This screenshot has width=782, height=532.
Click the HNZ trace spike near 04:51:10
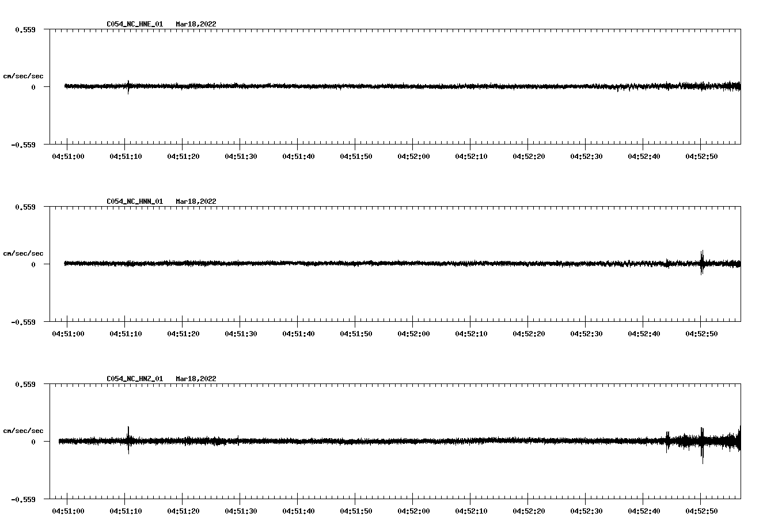(128, 440)
